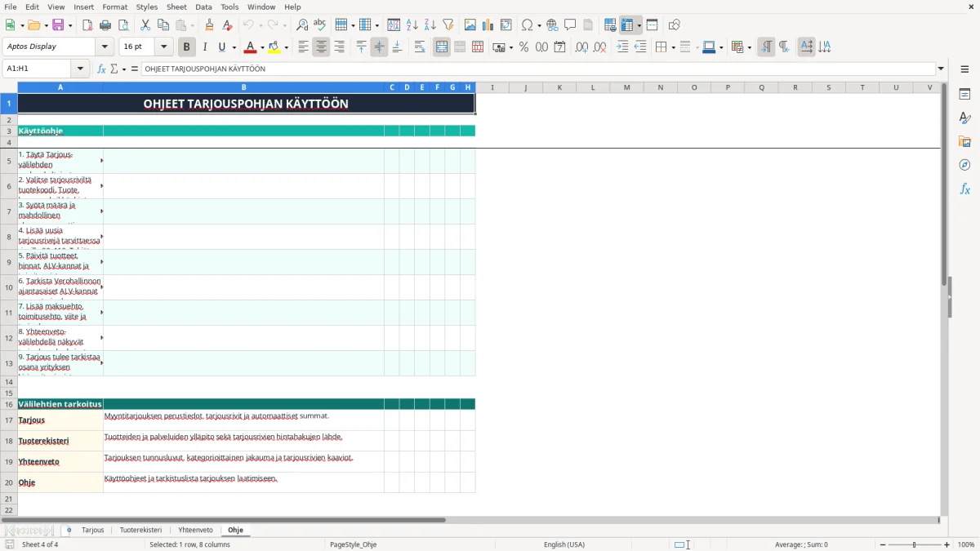
Task: Insert an image
Action: (470, 25)
